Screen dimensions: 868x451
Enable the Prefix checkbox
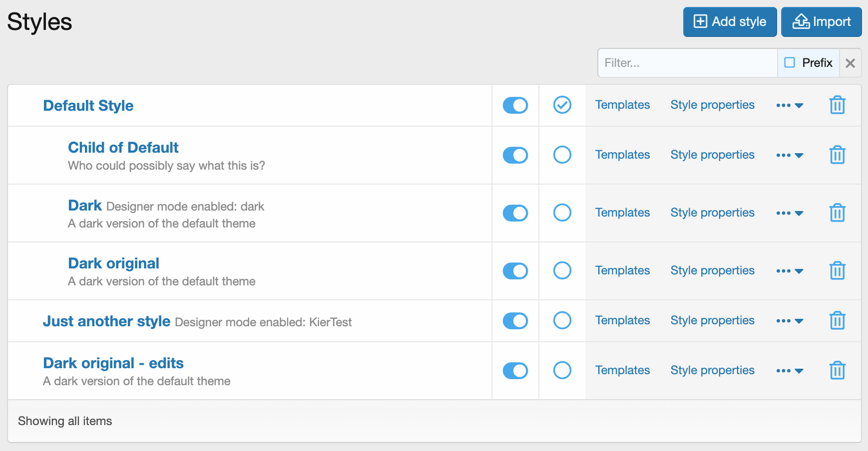(x=790, y=63)
